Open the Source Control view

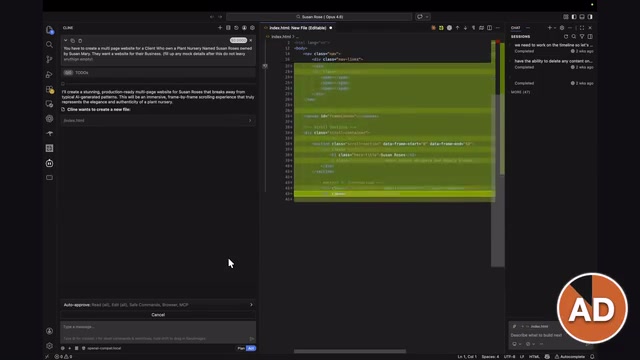coord(49,59)
